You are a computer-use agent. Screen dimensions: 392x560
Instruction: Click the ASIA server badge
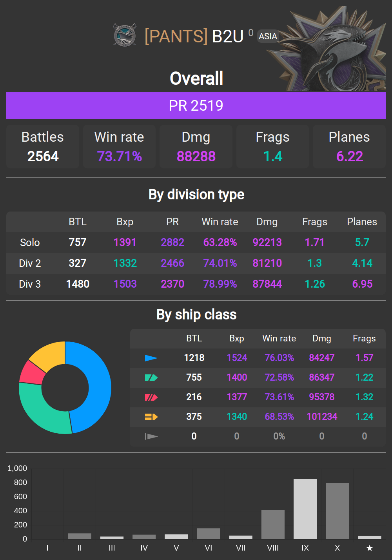coord(268,36)
